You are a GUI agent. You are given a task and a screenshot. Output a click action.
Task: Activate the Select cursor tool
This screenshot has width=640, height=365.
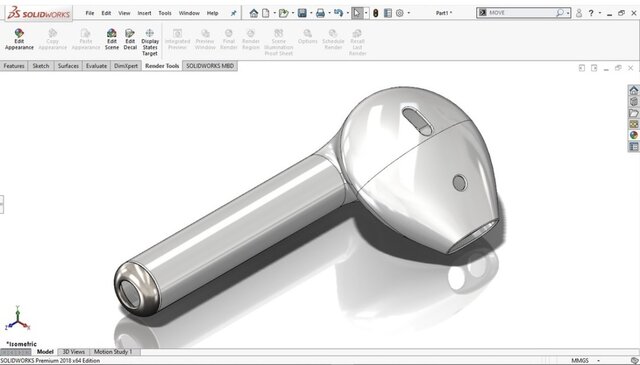click(357, 13)
